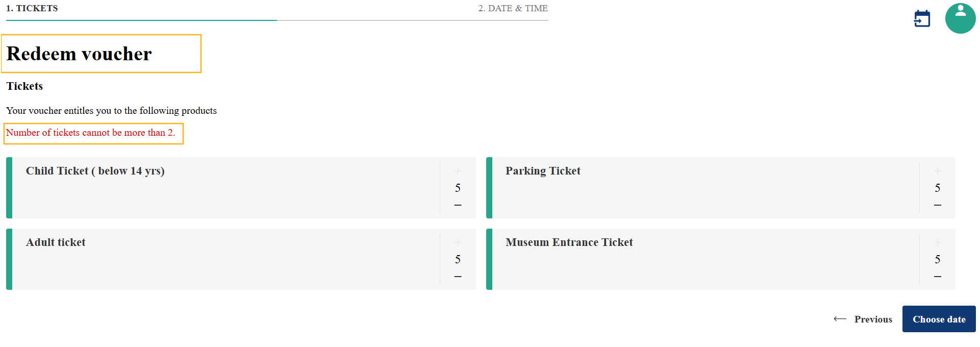The image size is (980, 347).
Task: Go to step 2 Date & Time tab
Action: [513, 8]
